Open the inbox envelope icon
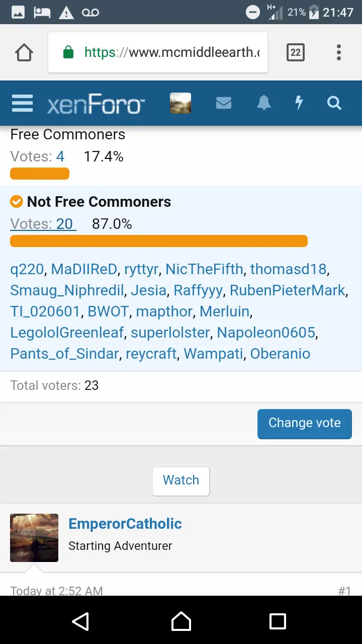The height and width of the screenshot is (644, 362). click(x=224, y=103)
